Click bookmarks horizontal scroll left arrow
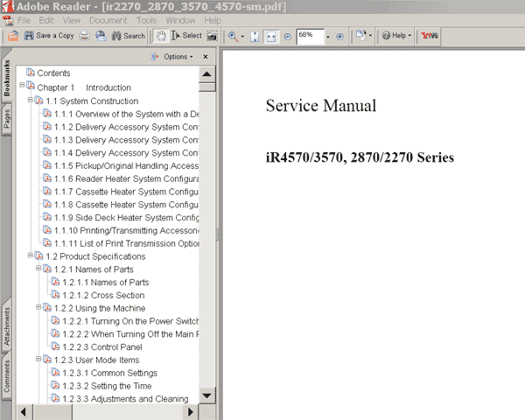Screen dimensions: 525x420 [24, 412]
